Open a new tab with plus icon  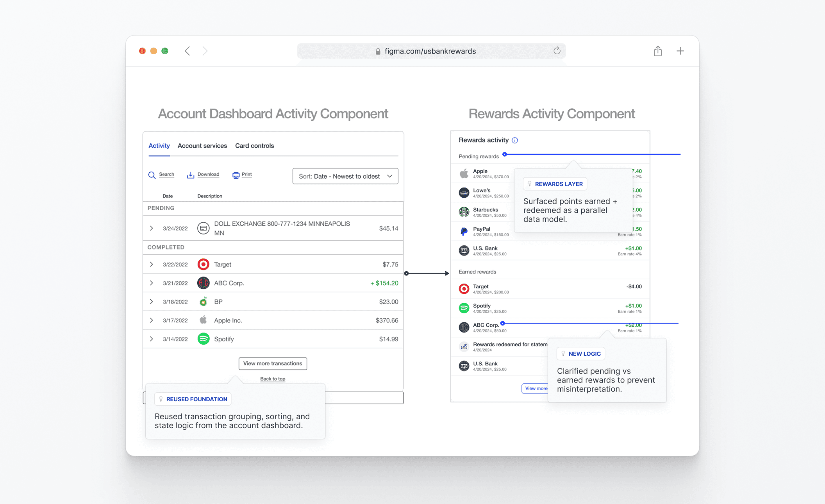tap(680, 51)
